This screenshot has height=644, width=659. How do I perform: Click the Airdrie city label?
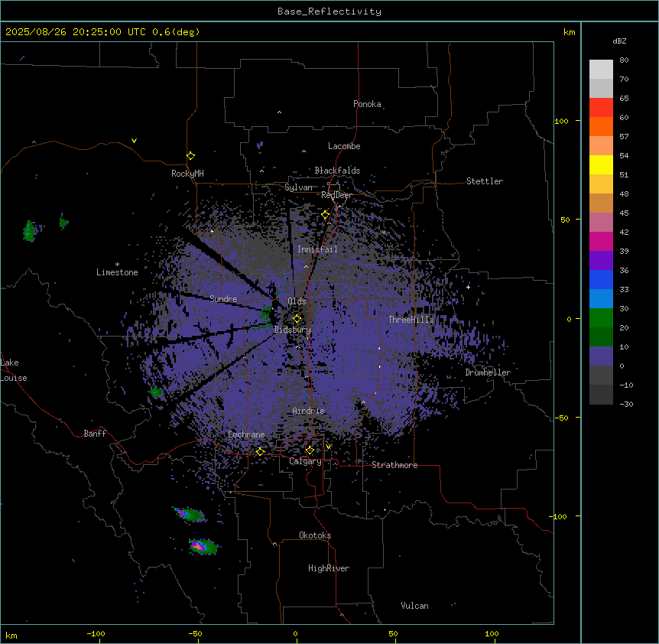point(309,411)
